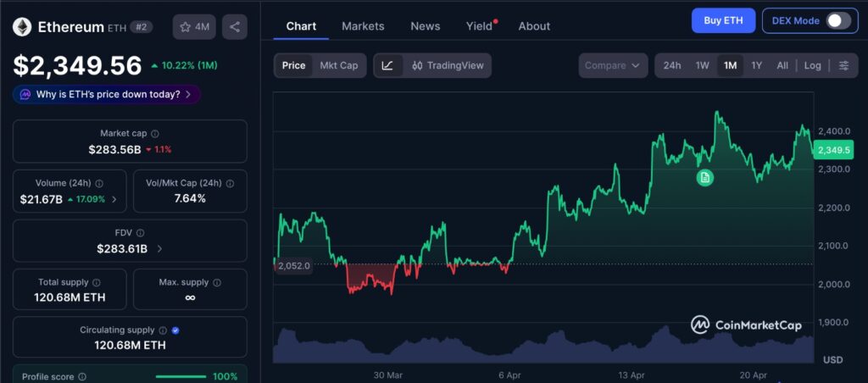Show FDV info icon

[x=140, y=233]
